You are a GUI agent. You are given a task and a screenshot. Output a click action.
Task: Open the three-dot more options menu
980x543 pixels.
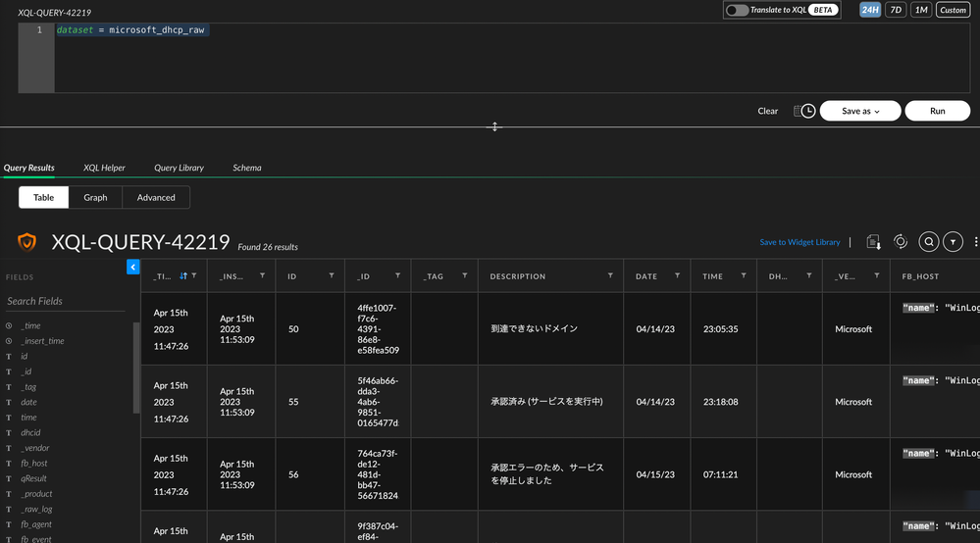(x=975, y=242)
